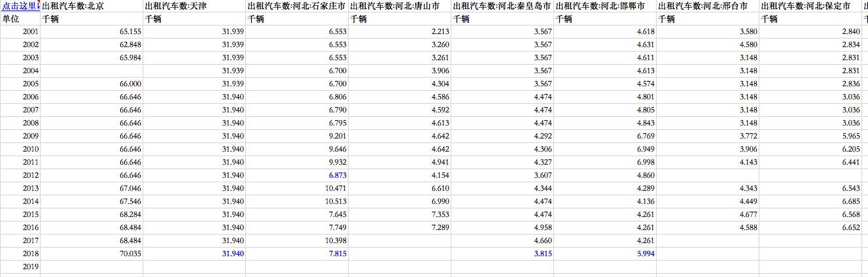
Task: Open the 点击这里 hyperlink
Action: point(20,6)
